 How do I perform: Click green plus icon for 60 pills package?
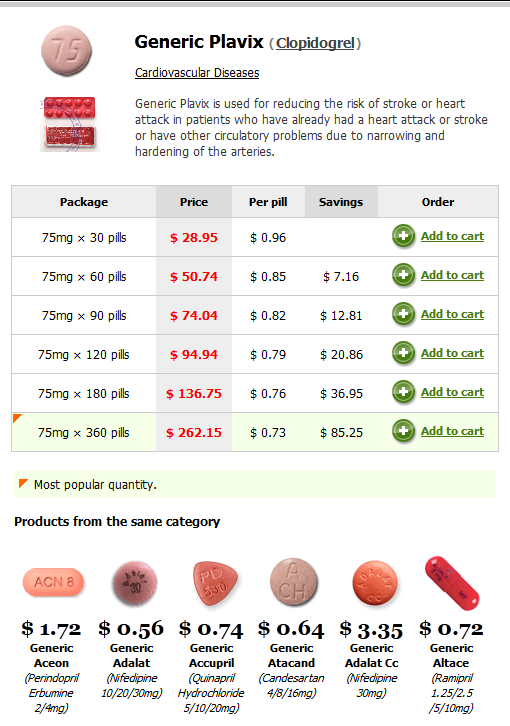coord(403,275)
